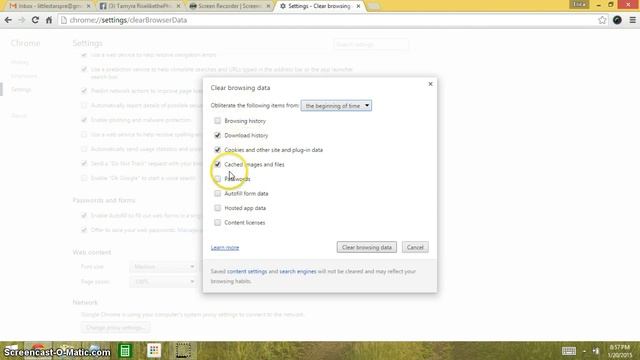Open the browser home page
The width and height of the screenshot is (640, 360).
49,20
